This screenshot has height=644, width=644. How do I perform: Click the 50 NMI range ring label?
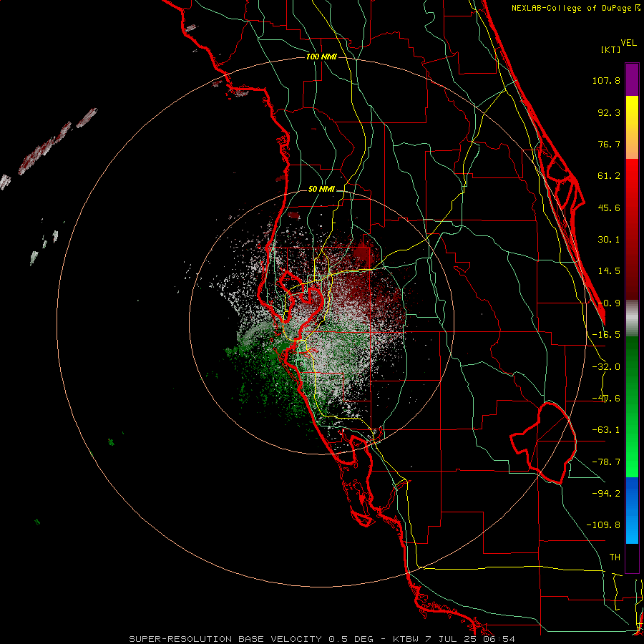(x=321, y=190)
